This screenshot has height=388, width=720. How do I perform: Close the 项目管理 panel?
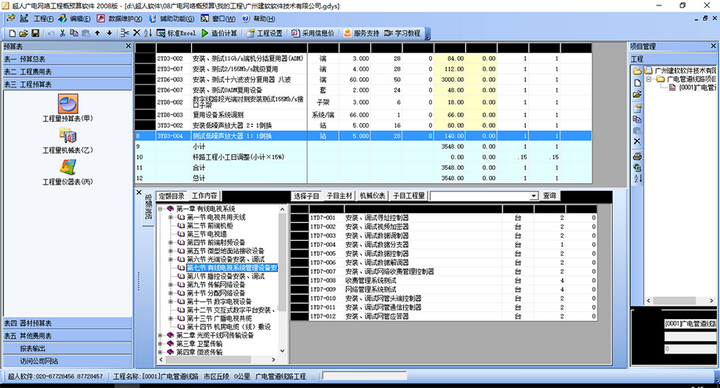[x=713, y=46]
